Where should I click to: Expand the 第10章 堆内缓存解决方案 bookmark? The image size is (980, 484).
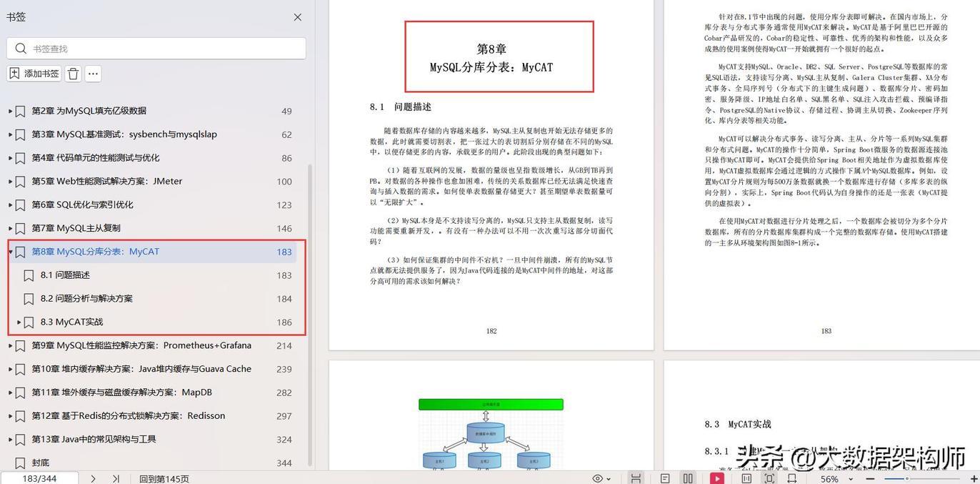click(10, 369)
